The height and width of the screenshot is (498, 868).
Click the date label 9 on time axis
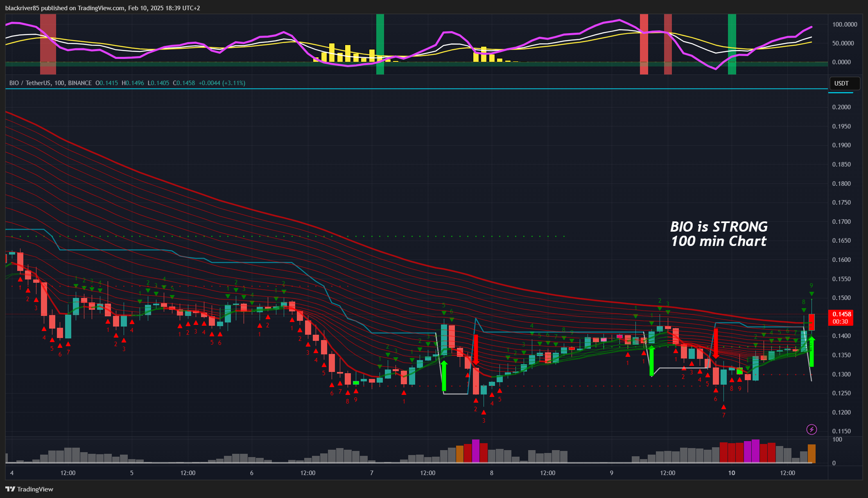612,473
